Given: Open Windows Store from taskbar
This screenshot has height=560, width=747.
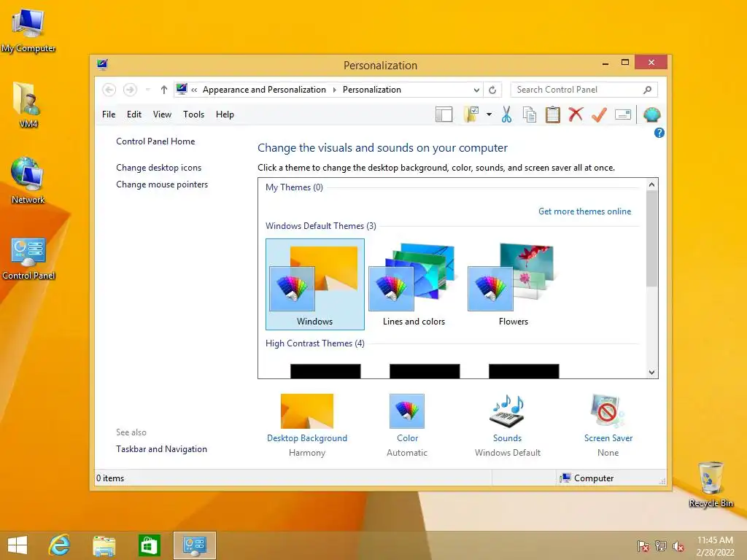Looking at the screenshot, I should click(149, 545).
